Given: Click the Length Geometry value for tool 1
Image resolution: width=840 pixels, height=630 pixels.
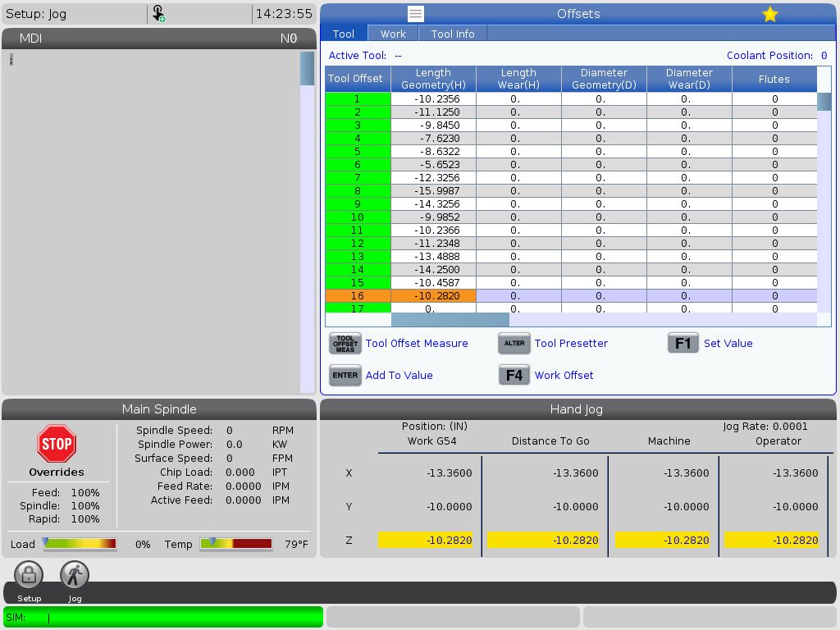Looking at the screenshot, I should pyautogui.click(x=433, y=98).
